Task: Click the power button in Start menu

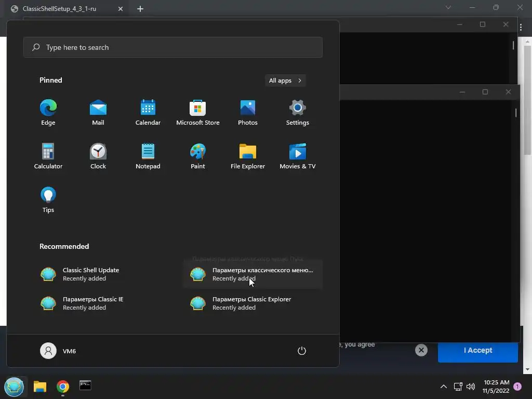Action: tap(302, 351)
